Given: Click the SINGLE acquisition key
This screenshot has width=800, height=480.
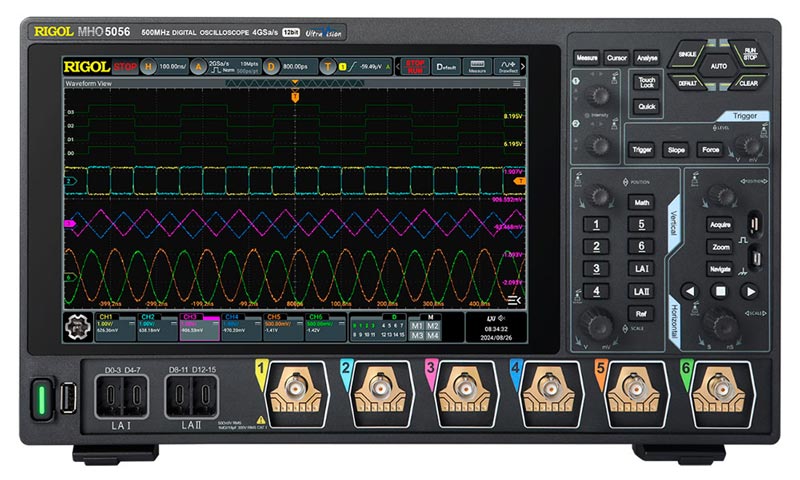Looking at the screenshot, I should (x=687, y=54).
